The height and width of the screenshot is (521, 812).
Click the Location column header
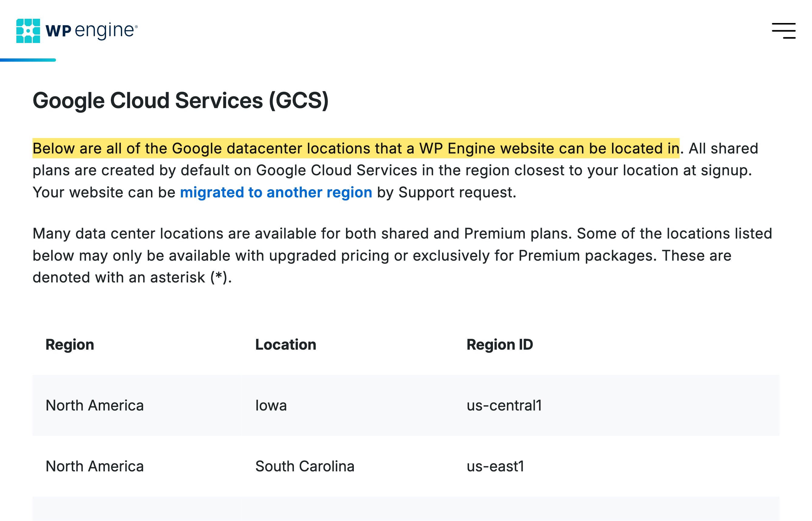[285, 345]
